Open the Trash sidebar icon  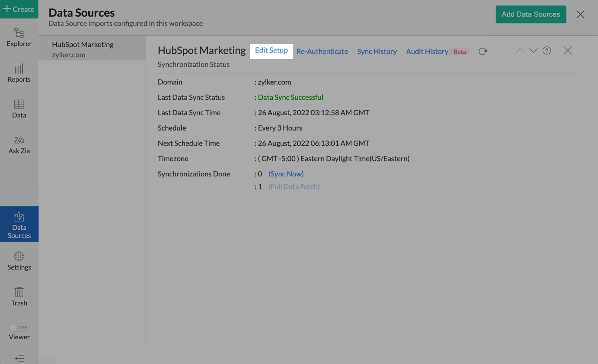click(x=19, y=296)
